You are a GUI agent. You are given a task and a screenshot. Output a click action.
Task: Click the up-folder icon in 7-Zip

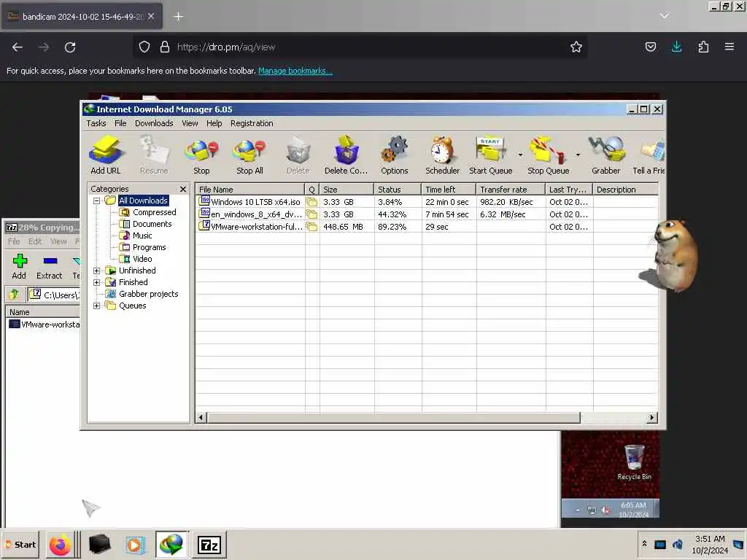pos(15,295)
